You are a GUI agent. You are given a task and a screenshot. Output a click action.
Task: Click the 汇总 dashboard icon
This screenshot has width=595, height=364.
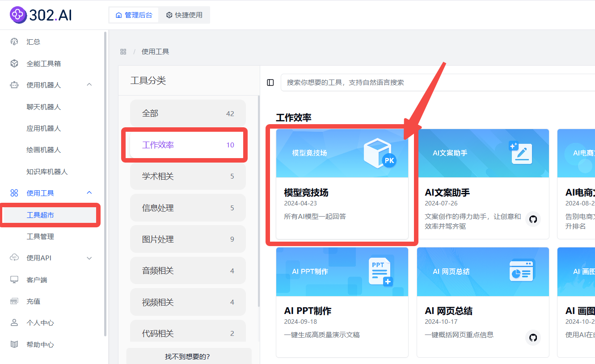(x=14, y=42)
